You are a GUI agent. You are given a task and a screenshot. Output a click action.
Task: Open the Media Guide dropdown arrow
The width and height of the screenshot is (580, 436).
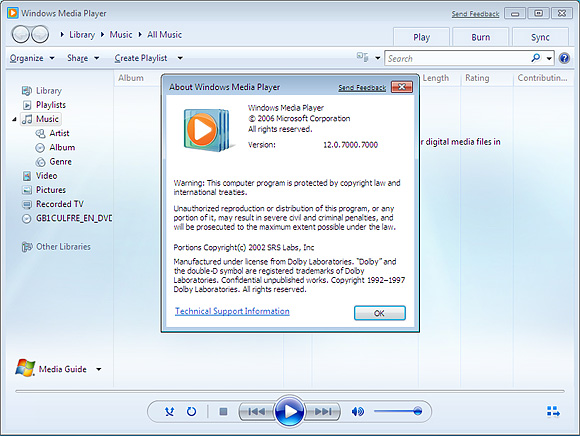tap(99, 369)
